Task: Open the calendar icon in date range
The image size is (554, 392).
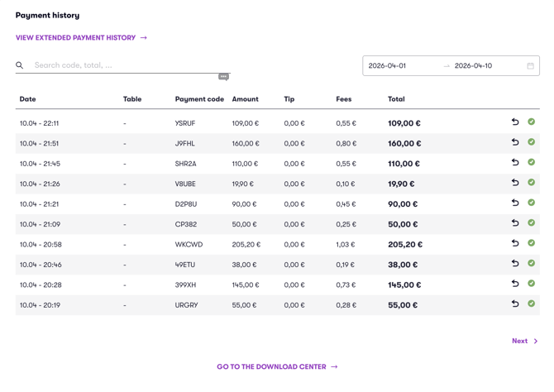Action: pos(530,65)
